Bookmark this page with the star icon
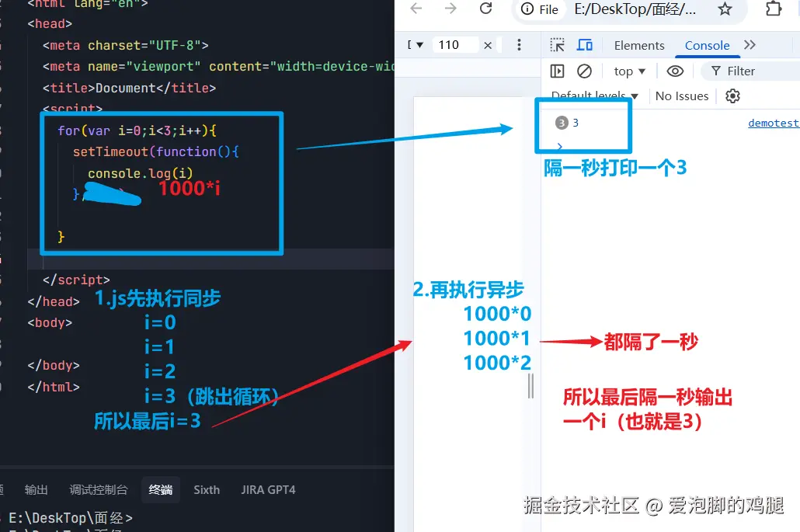 (725, 9)
